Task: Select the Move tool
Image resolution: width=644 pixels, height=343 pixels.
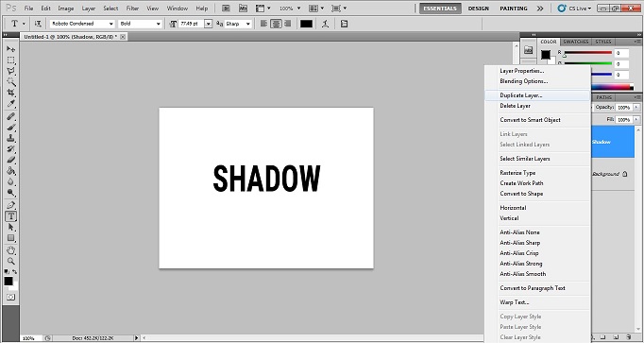Action: tap(10, 49)
